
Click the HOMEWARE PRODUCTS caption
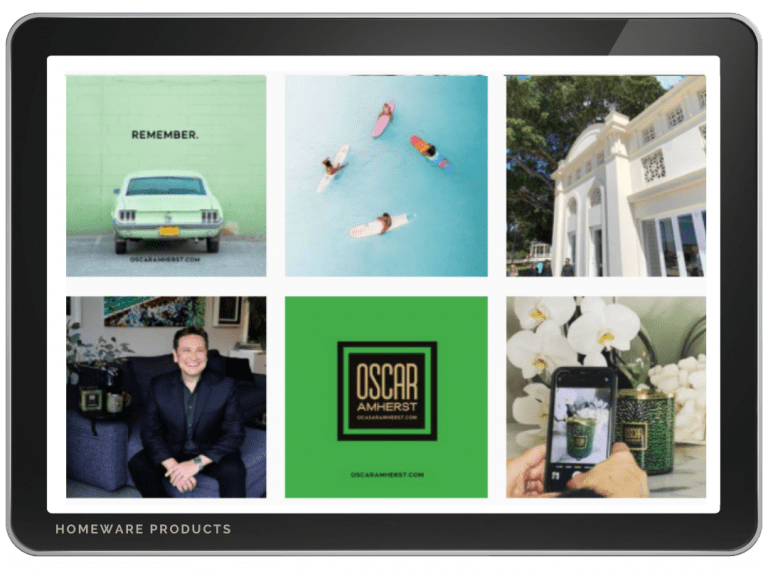coord(143,529)
